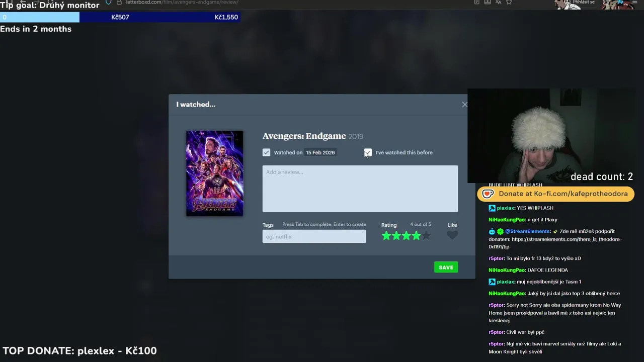The image size is (644, 362).
Task: Click the 'Kč507' progress amount text
Action: [120, 17]
